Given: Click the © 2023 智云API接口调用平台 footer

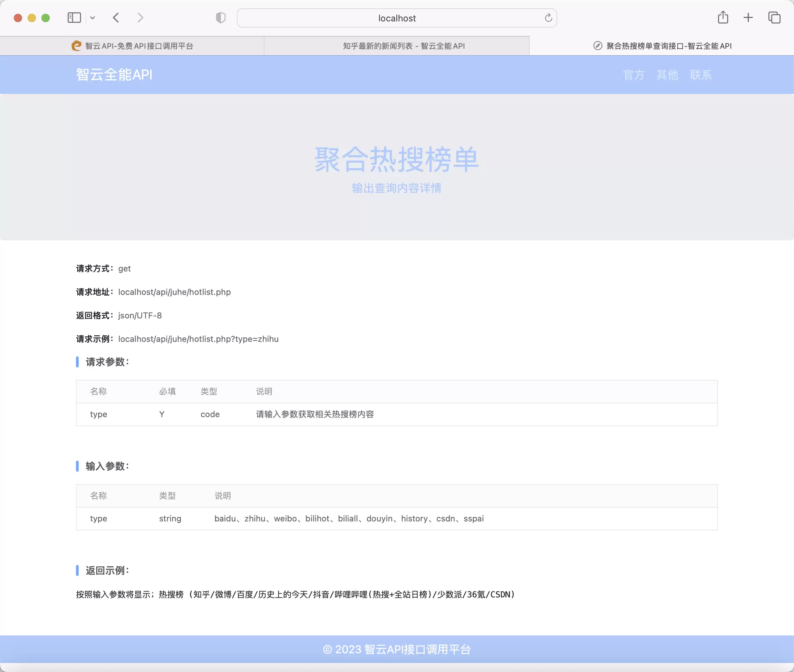Looking at the screenshot, I should click(x=397, y=650).
